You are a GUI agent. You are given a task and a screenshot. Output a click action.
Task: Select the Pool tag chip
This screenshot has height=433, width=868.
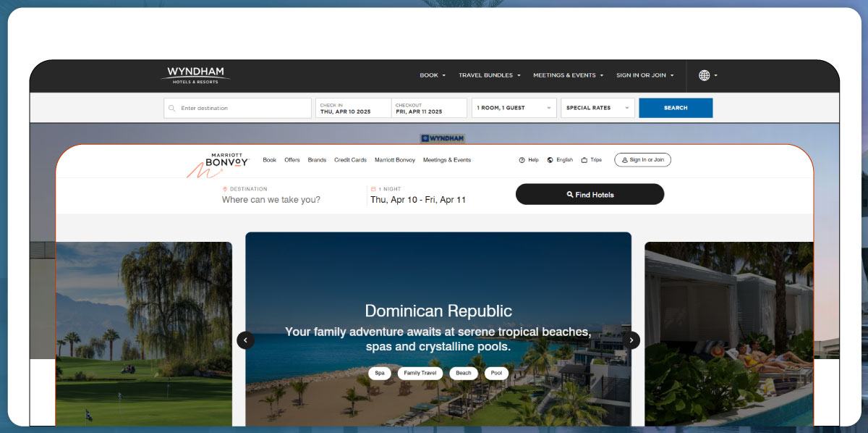tap(496, 374)
